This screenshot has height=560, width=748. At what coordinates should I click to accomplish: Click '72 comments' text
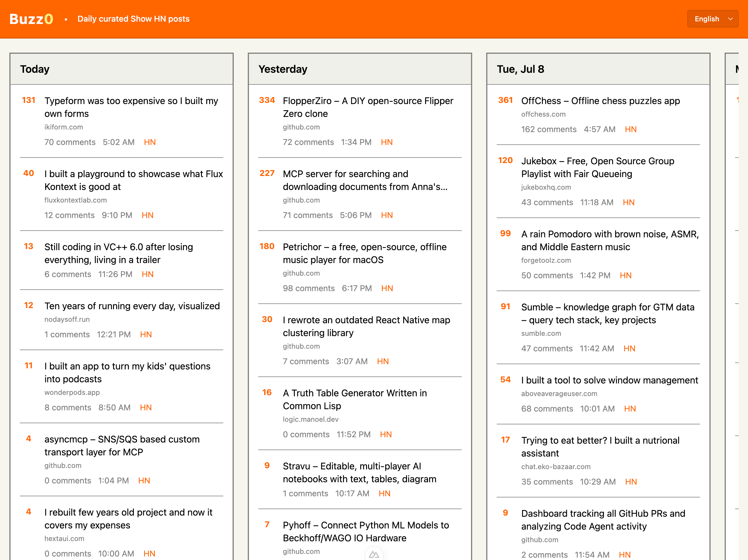pos(308,142)
